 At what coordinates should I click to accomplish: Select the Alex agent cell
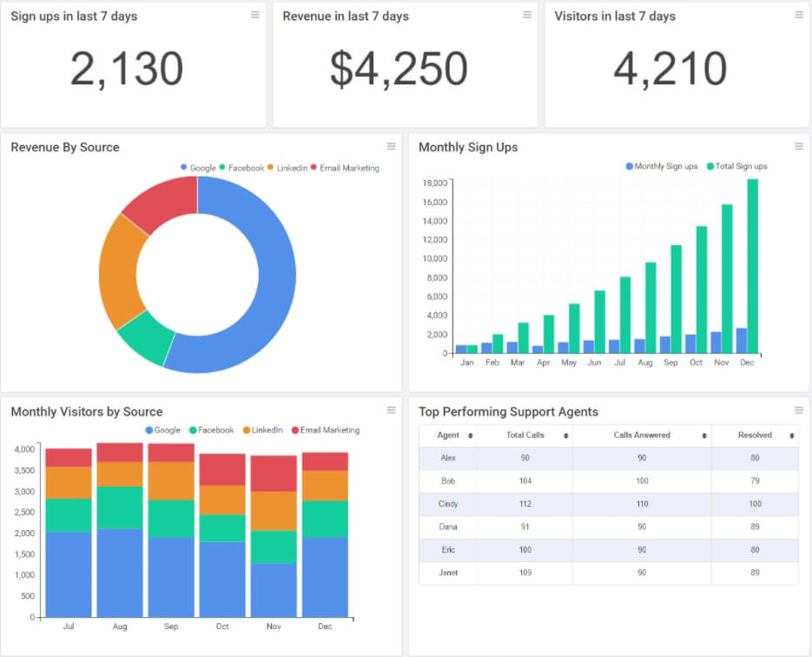[x=448, y=457]
